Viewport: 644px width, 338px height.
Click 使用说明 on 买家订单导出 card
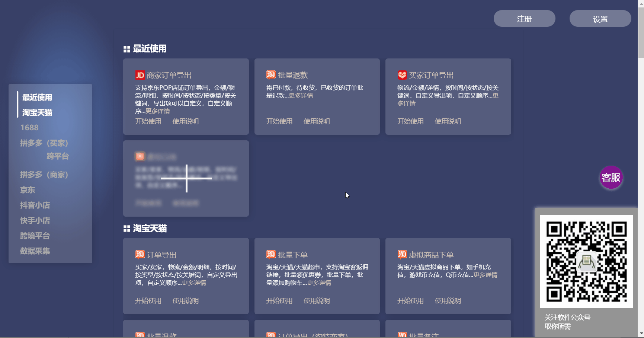[x=448, y=121]
